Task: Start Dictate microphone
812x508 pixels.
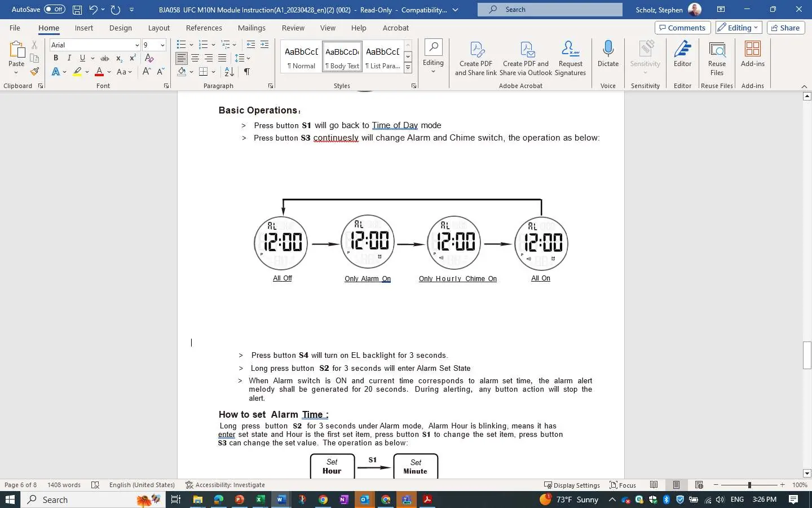Action: pos(608,54)
